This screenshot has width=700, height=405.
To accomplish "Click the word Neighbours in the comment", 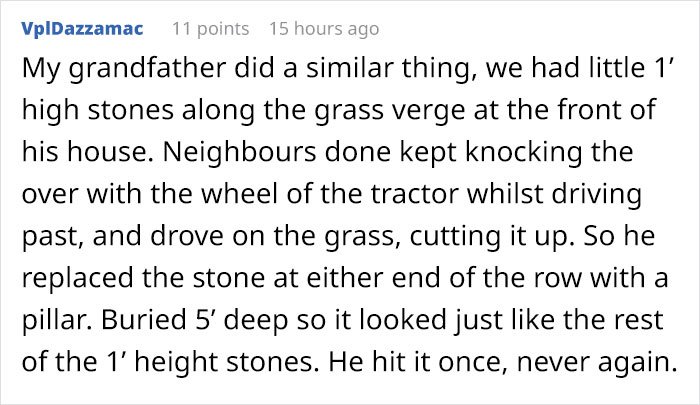I will tap(240, 152).
